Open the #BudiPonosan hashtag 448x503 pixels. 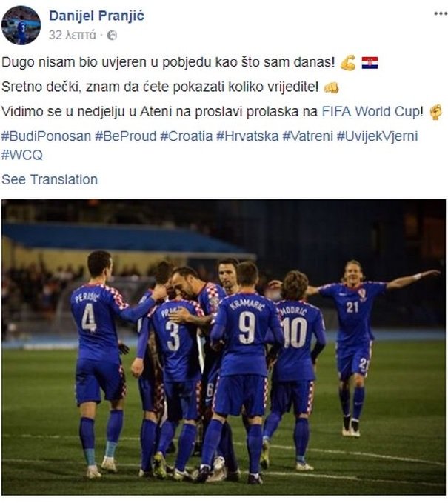point(47,136)
